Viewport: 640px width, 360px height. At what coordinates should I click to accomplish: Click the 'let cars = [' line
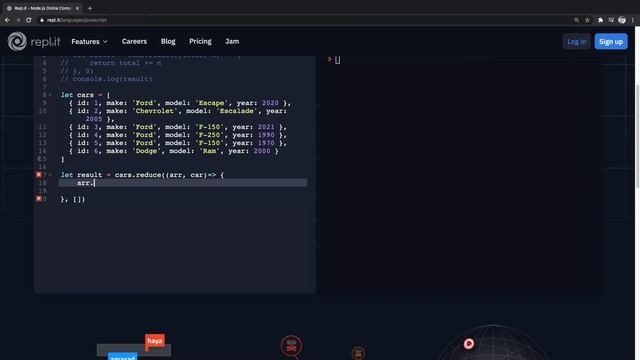coord(85,95)
